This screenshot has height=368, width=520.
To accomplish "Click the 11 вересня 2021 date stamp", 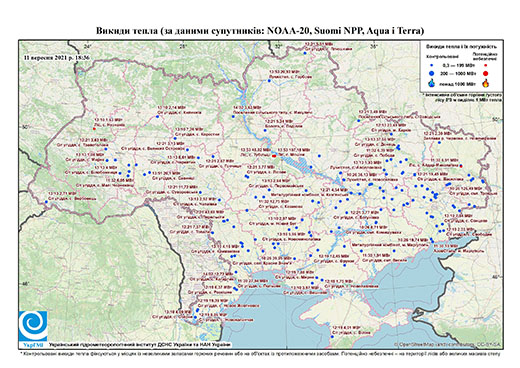I will click(x=56, y=57).
